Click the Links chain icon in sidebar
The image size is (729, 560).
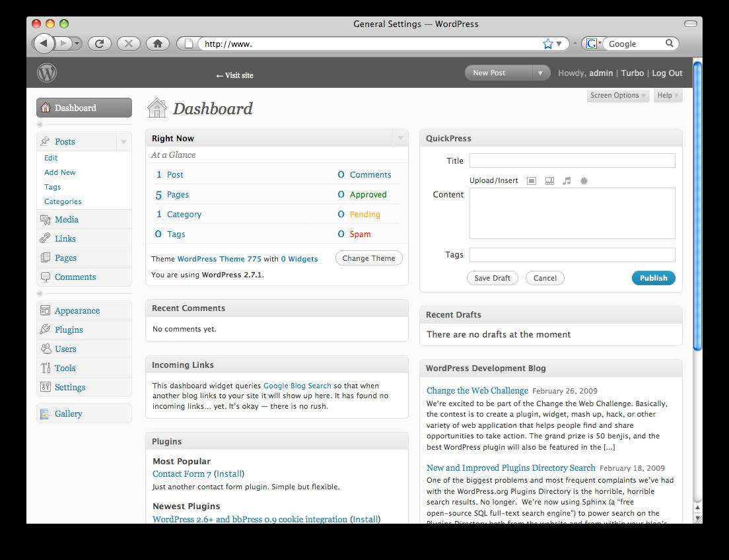[45, 238]
